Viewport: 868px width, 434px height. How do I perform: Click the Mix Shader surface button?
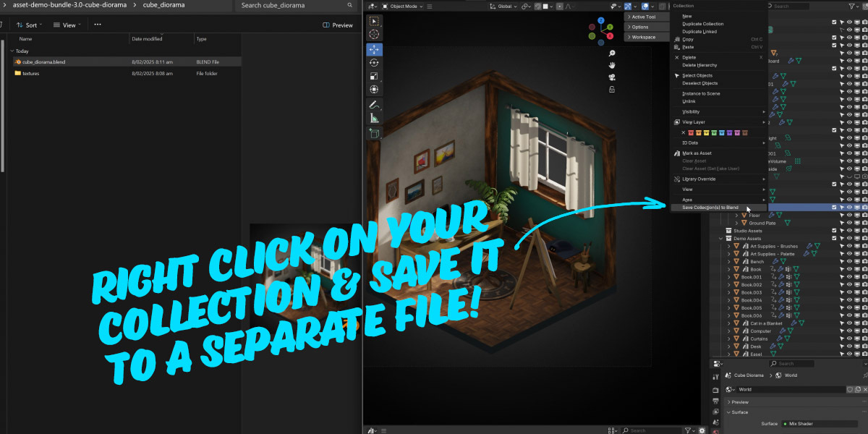click(818, 424)
